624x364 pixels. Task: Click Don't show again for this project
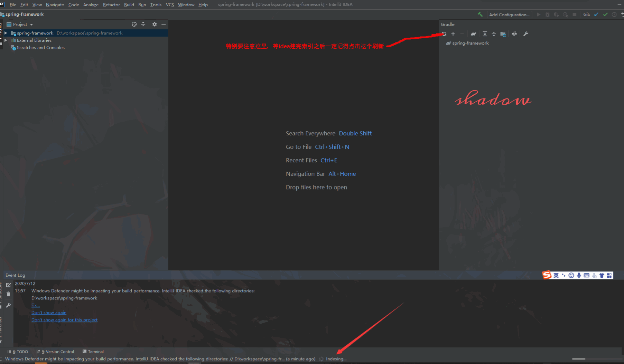[64, 320]
